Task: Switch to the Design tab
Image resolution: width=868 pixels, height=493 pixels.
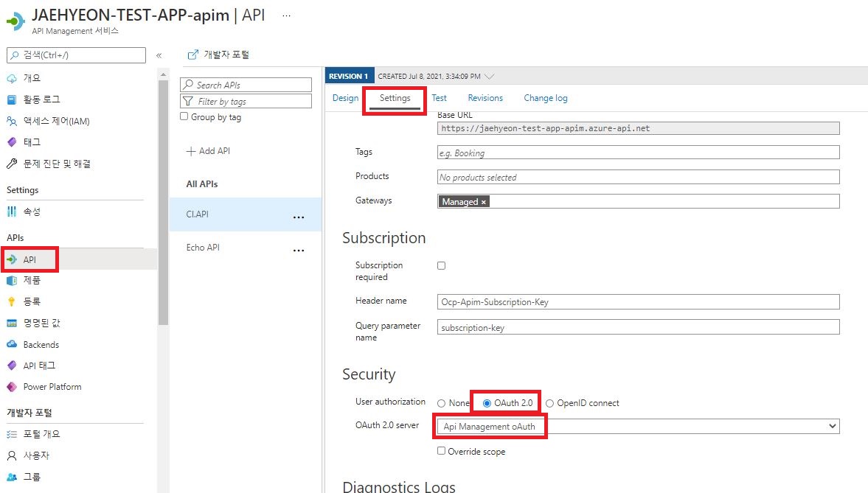Action: tap(345, 98)
